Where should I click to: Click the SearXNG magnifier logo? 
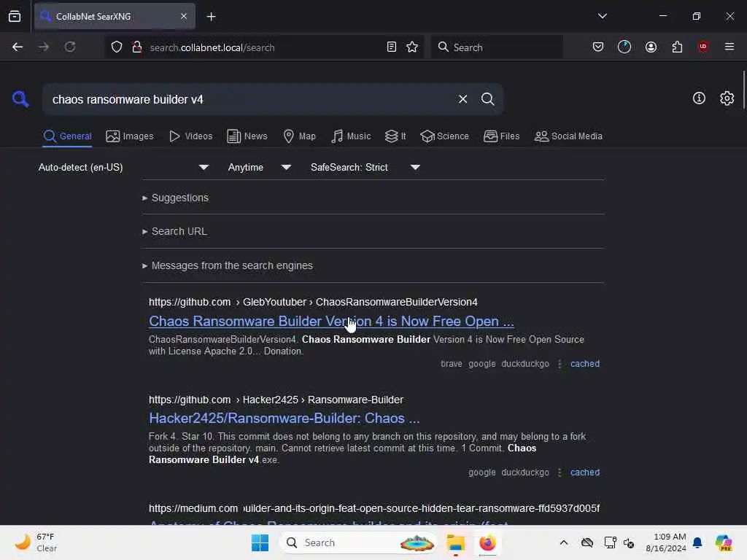[x=20, y=99]
